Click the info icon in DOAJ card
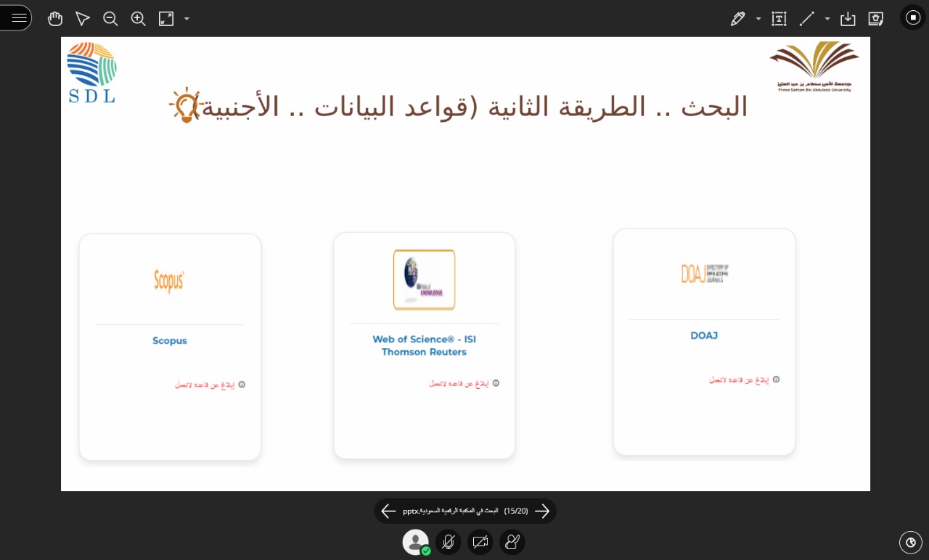 [x=776, y=379]
